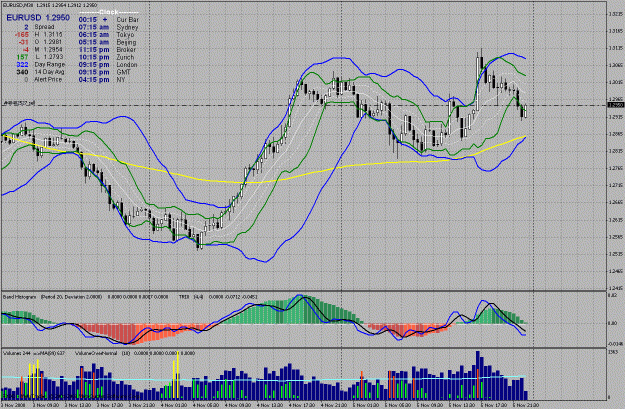Click the London clock row label
625x409 pixels.
click(127, 64)
